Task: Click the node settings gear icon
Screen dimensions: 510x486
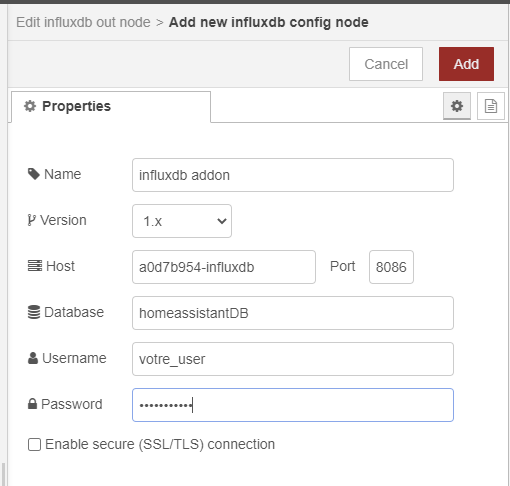Action: tap(457, 106)
